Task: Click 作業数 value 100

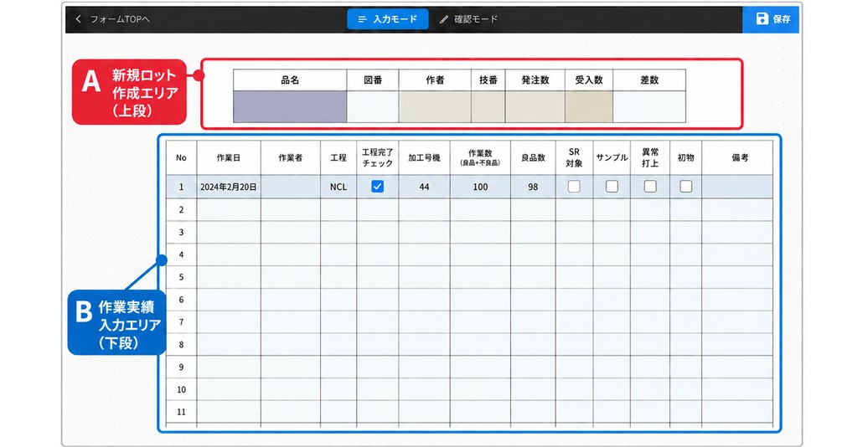Action: pyautogui.click(x=481, y=187)
